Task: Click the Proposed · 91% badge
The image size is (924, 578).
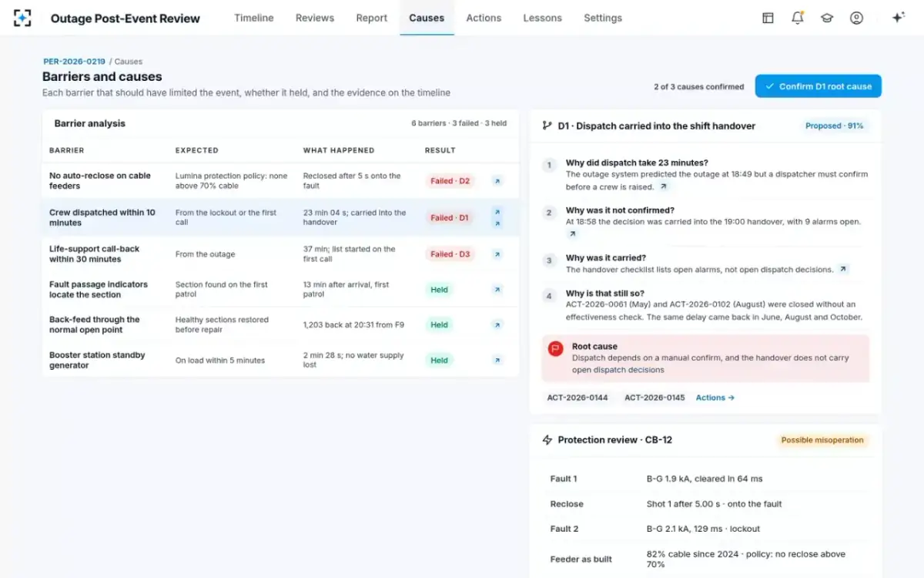Action: pos(834,126)
